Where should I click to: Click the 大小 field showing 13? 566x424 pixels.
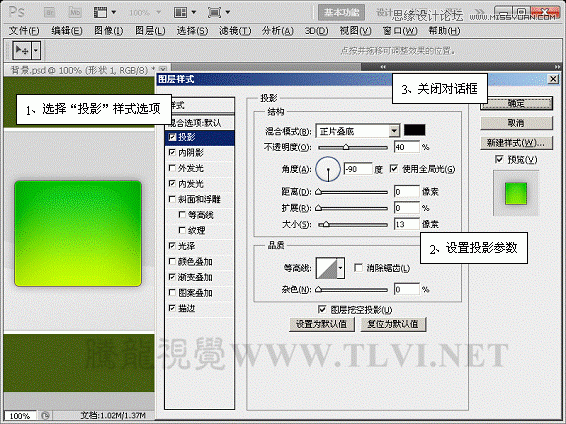point(407,224)
